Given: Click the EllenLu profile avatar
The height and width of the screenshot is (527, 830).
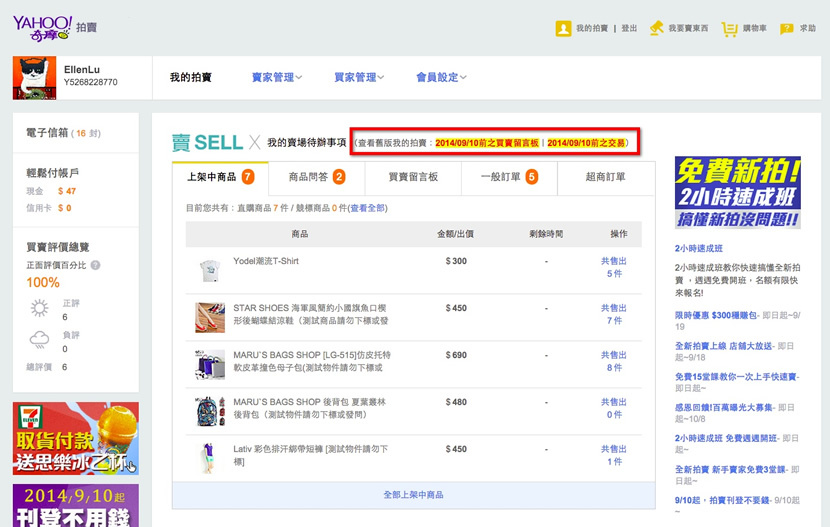Looking at the screenshot, I should point(34,77).
